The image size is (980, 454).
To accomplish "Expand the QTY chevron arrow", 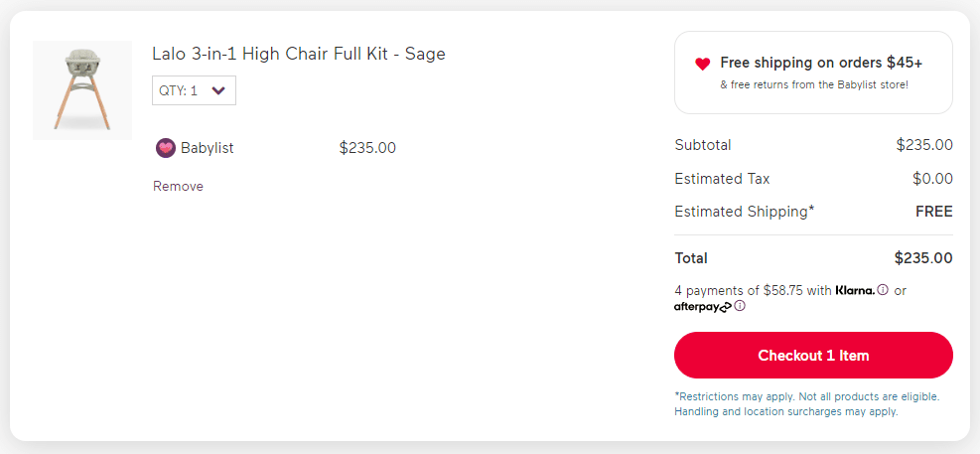I will pyautogui.click(x=218, y=90).
